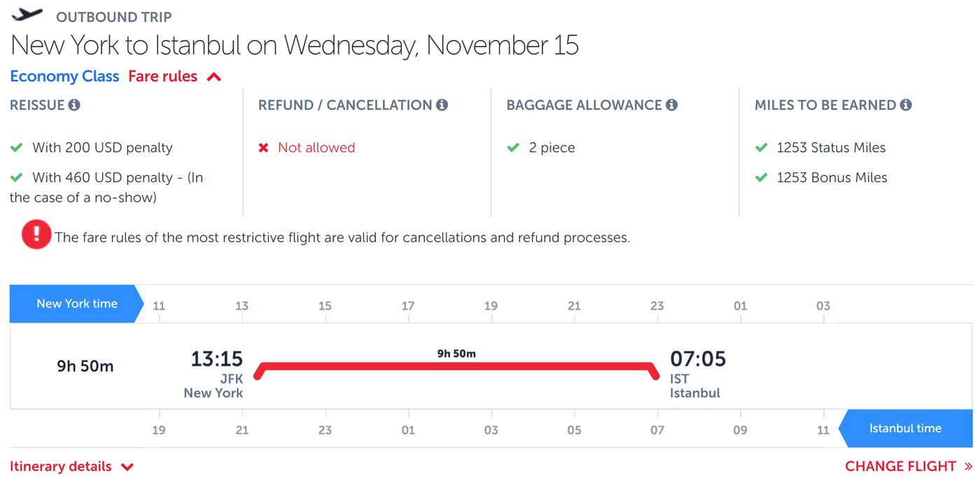
Task: Click the checkmark next to 200 USD penalty
Action: tap(17, 148)
